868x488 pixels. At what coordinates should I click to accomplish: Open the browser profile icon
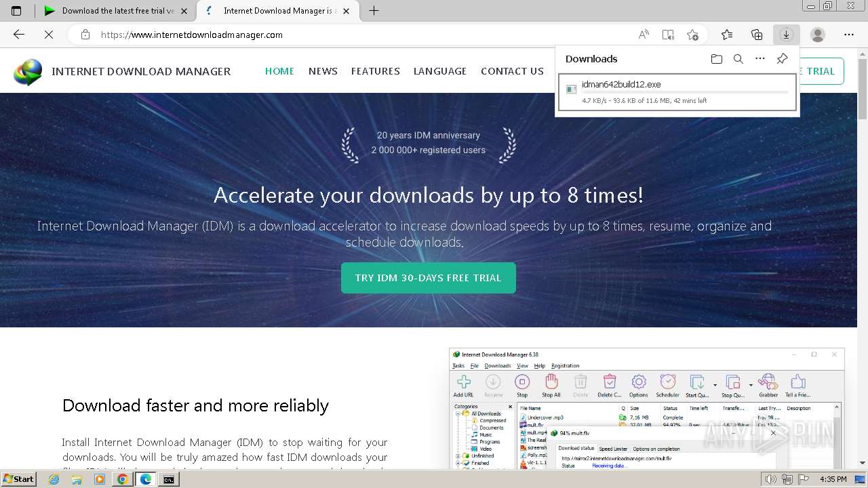[x=818, y=35]
